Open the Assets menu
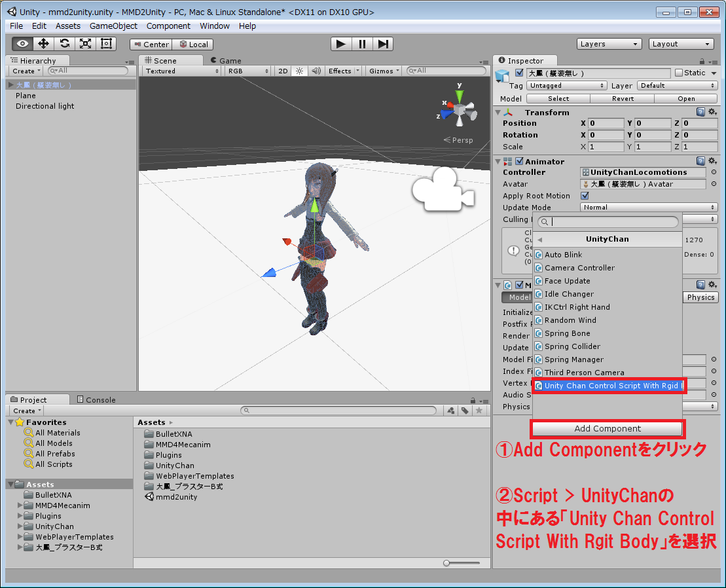This screenshot has width=726, height=588. pos(68,26)
